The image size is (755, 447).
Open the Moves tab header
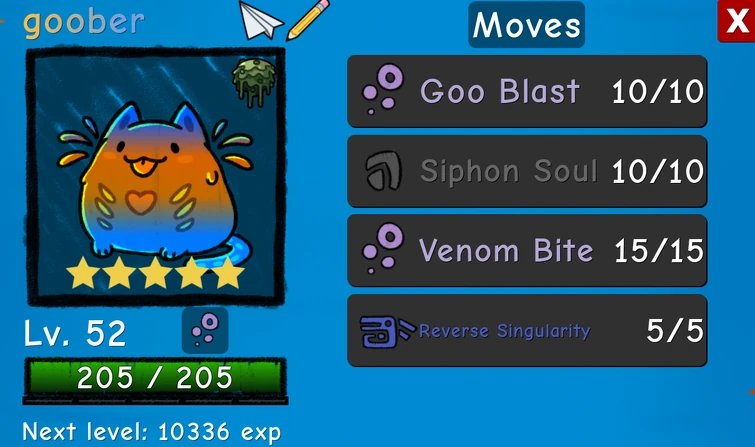click(x=527, y=25)
